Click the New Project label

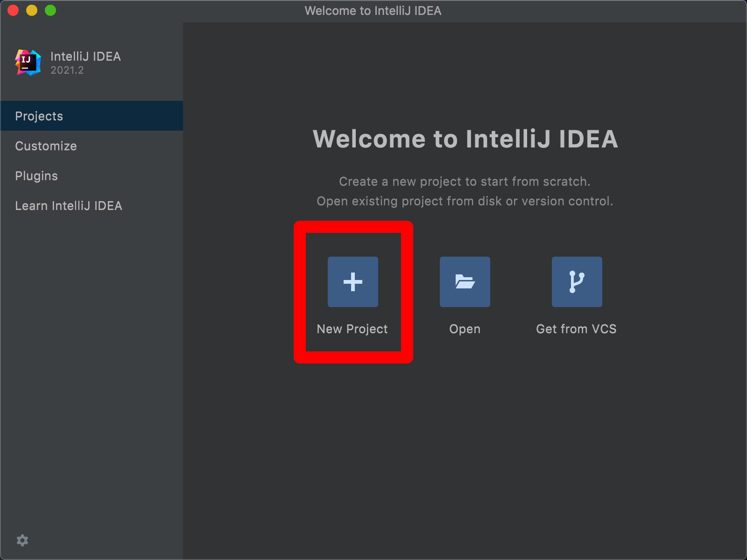click(352, 329)
